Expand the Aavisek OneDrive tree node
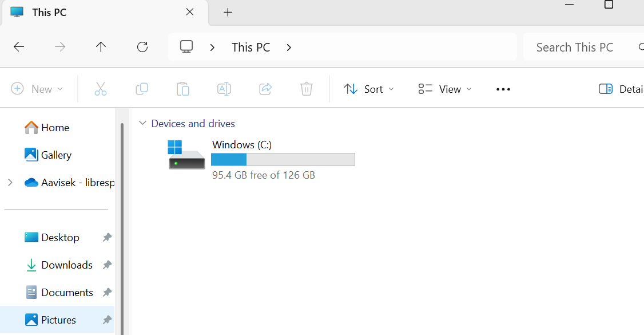Screen dimensions: 644x335 click(x=10, y=183)
